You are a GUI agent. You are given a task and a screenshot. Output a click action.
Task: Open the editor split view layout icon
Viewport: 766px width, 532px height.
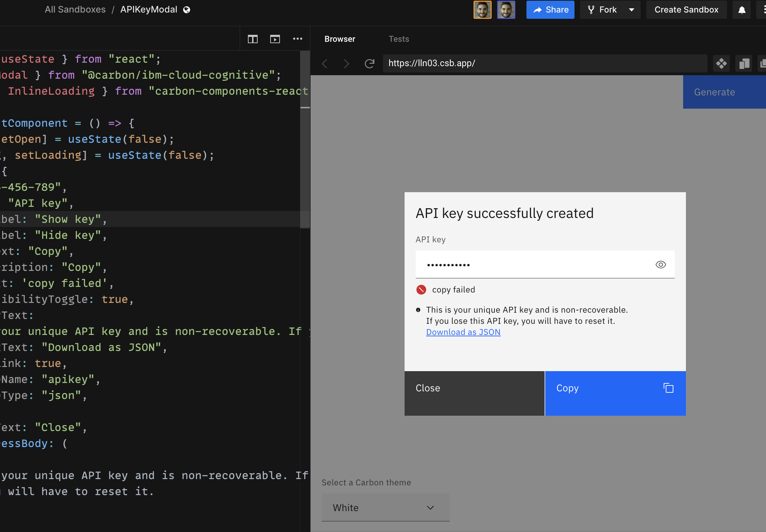252,39
